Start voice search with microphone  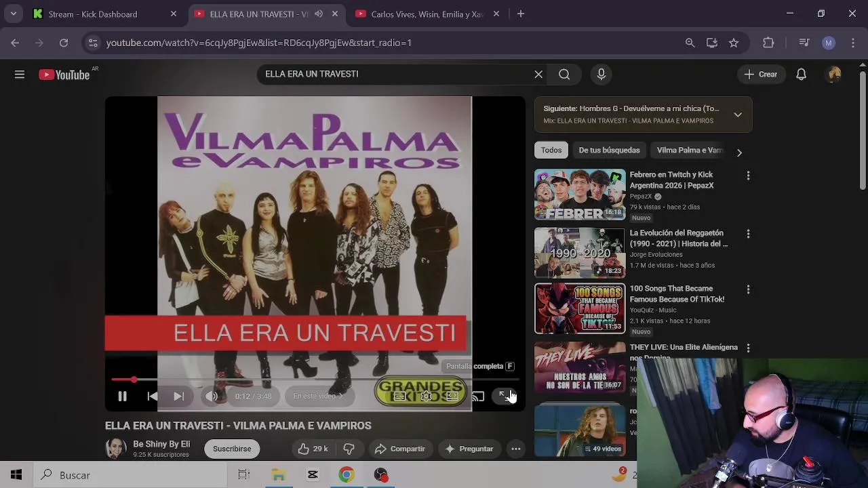pyautogui.click(x=601, y=75)
